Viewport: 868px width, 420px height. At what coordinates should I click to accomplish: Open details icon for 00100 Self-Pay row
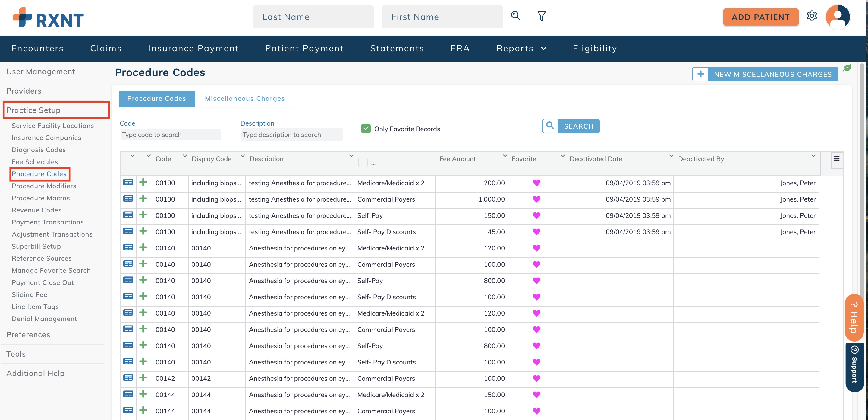[128, 215]
